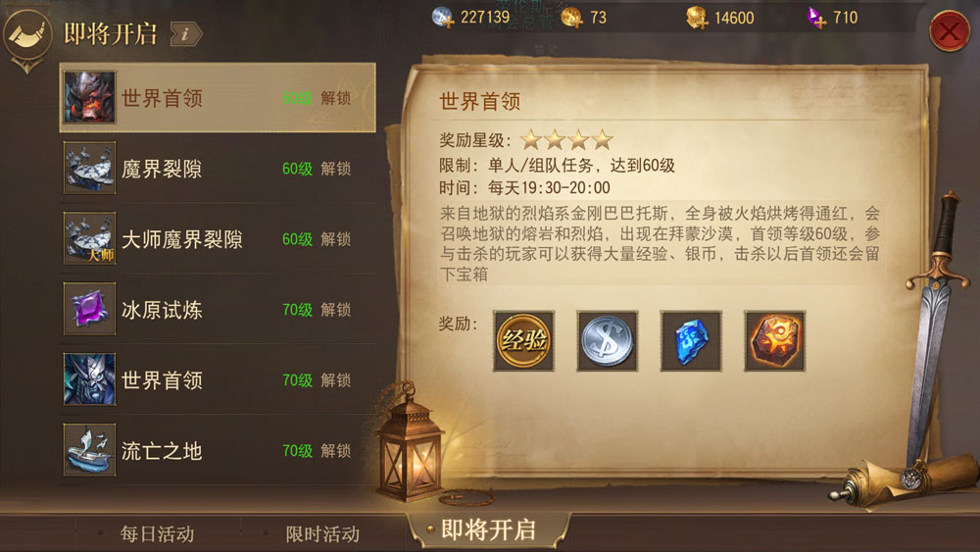Open the 流亡之地 list entry
The width and height of the screenshot is (980, 552).
pos(218,450)
